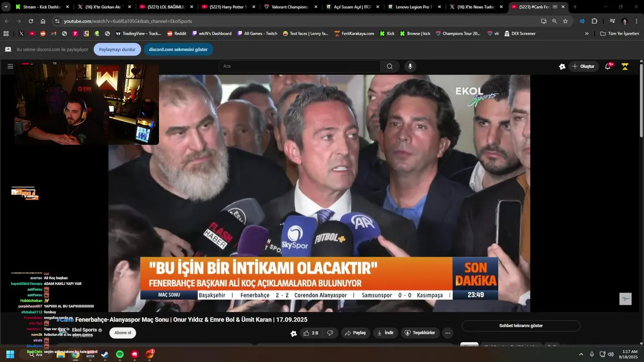Click the sparkle icon beside Oluştur
The image size is (644, 362).
[562, 66]
